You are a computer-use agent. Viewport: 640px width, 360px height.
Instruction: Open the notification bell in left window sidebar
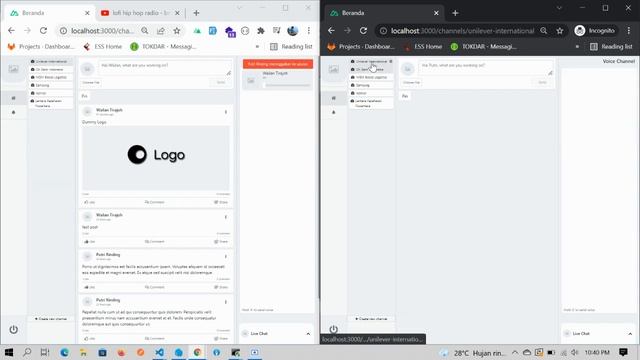click(13, 112)
